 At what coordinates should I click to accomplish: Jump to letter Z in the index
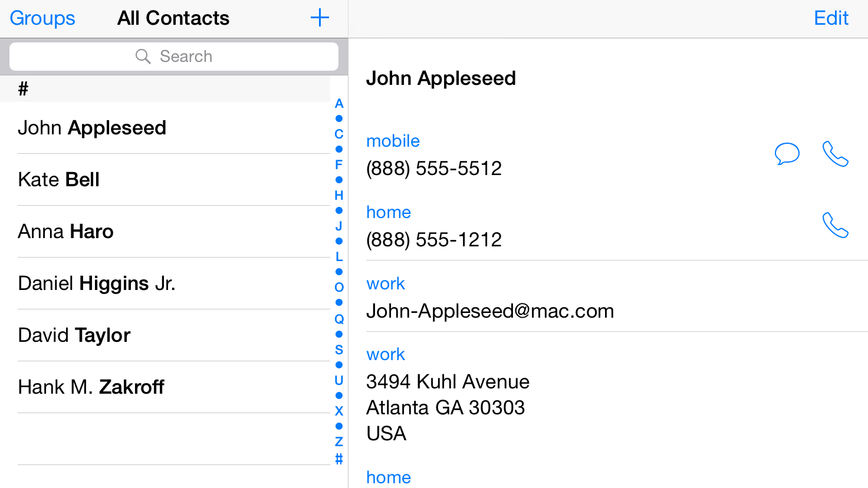tap(338, 441)
